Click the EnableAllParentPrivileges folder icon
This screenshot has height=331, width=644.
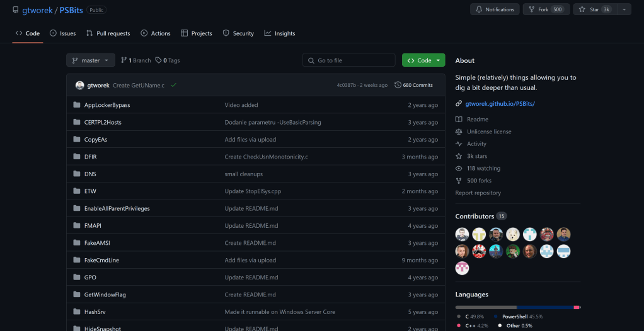tap(76, 208)
